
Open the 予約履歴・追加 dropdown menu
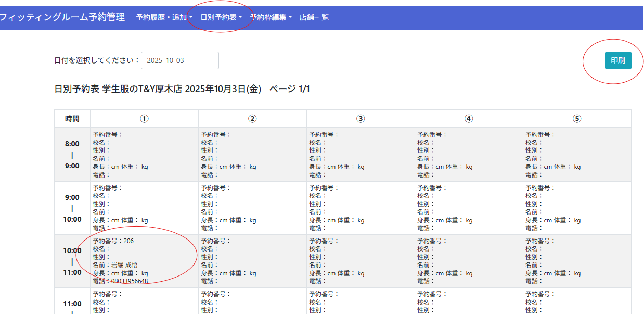click(x=164, y=17)
